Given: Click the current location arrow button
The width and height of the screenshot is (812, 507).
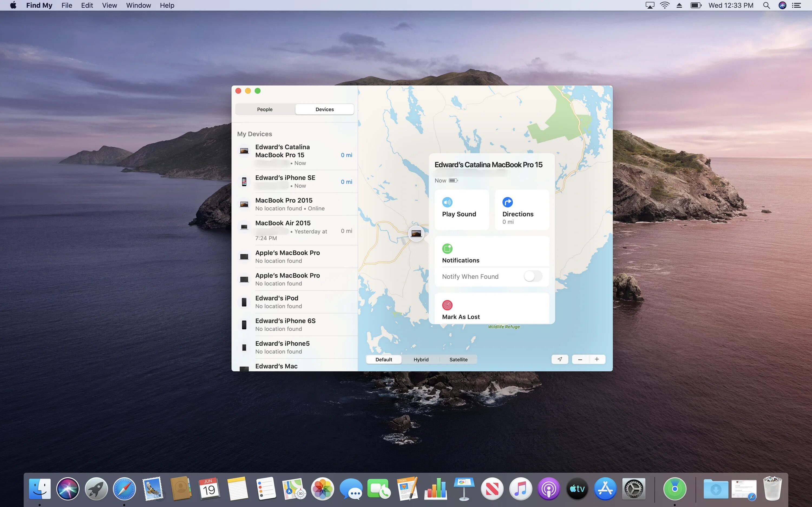Looking at the screenshot, I should (x=560, y=359).
